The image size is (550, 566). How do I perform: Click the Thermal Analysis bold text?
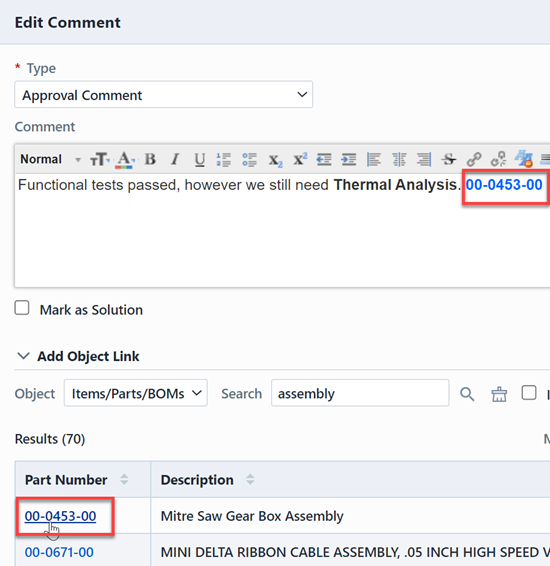(395, 185)
